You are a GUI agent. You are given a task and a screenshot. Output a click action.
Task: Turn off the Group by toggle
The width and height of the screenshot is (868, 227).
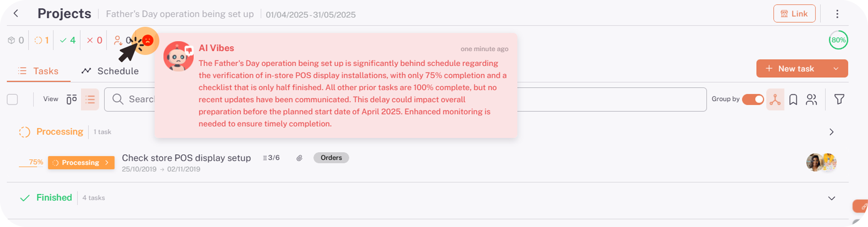(753, 99)
